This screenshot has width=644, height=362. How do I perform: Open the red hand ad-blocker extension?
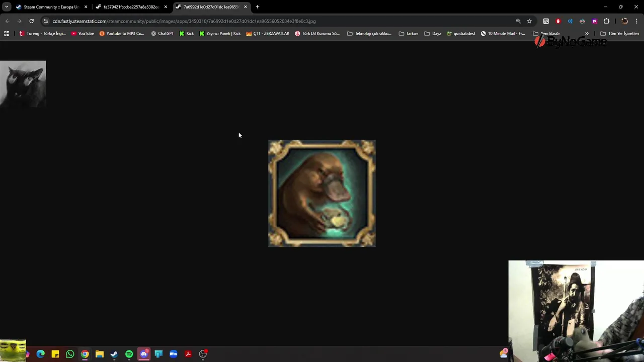pyautogui.click(x=558, y=21)
